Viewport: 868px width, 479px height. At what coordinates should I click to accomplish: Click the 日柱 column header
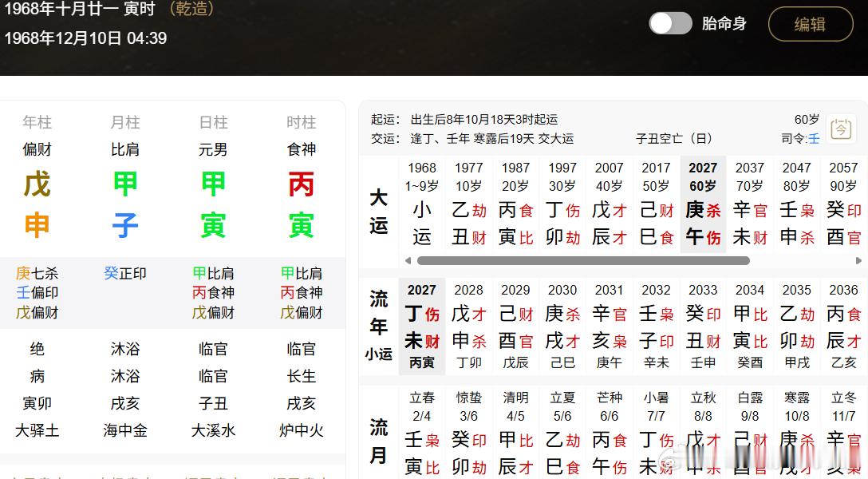pos(213,122)
